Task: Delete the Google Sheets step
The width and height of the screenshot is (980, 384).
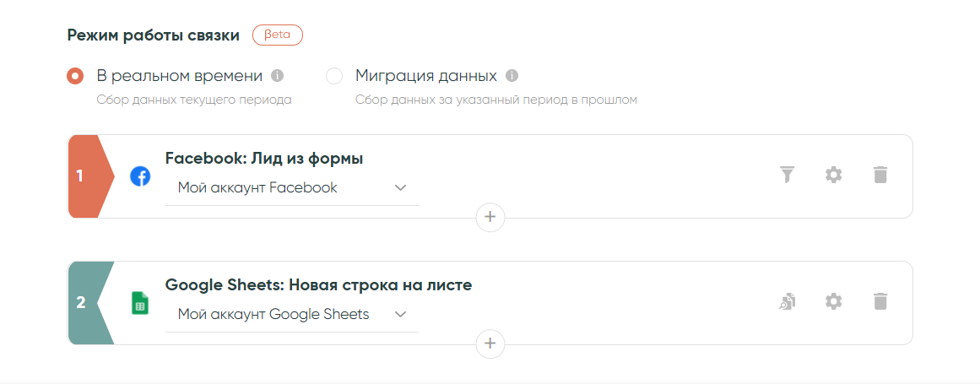Action: 880,302
